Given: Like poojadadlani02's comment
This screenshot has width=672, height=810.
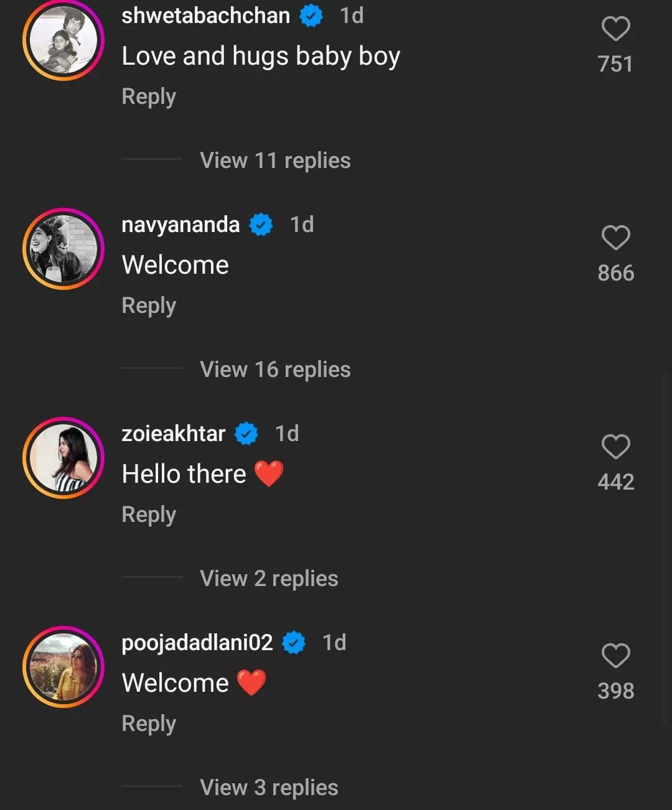Looking at the screenshot, I should 615,656.
